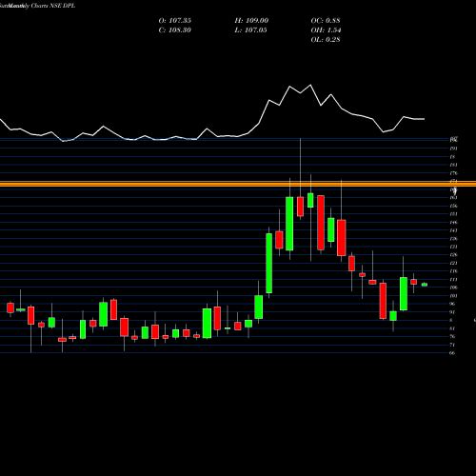Click the open value O: 107.35
This screenshot has width=476, height=476.
175,21
